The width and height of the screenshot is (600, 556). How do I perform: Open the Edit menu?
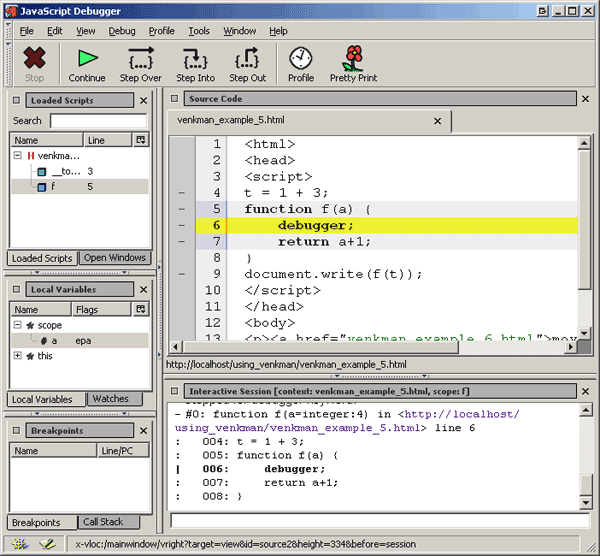click(x=55, y=31)
